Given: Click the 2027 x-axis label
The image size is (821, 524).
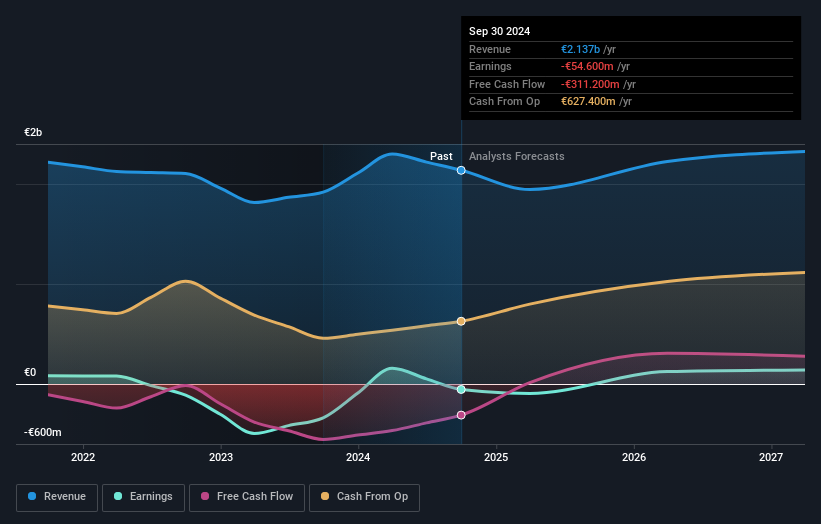Looking at the screenshot, I should point(771,458).
